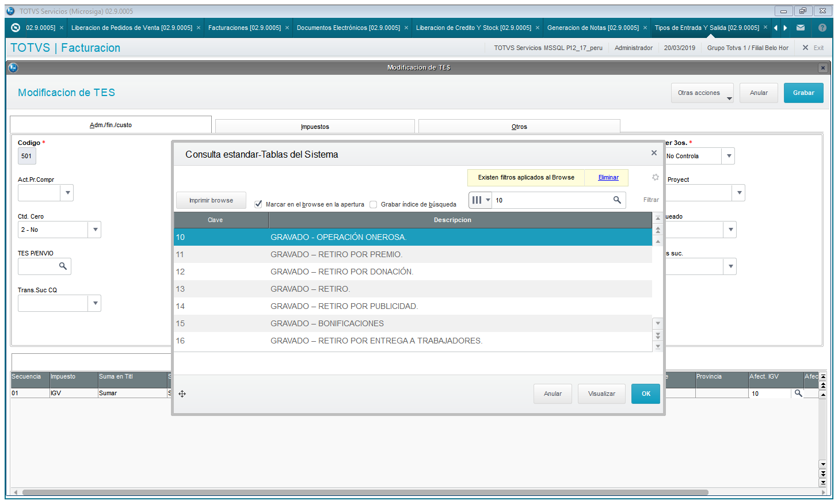Click the Modificacion de TES title bar logo

(13, 68)
